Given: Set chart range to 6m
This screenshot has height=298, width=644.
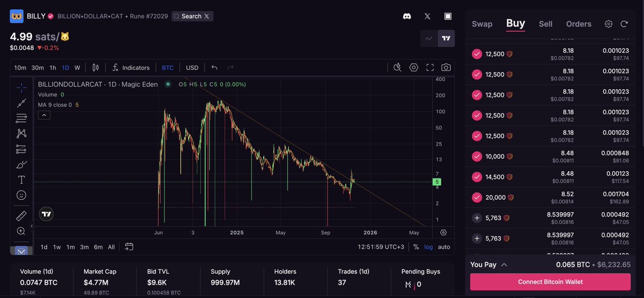Looking at the screenshot, I should (98, 247).
